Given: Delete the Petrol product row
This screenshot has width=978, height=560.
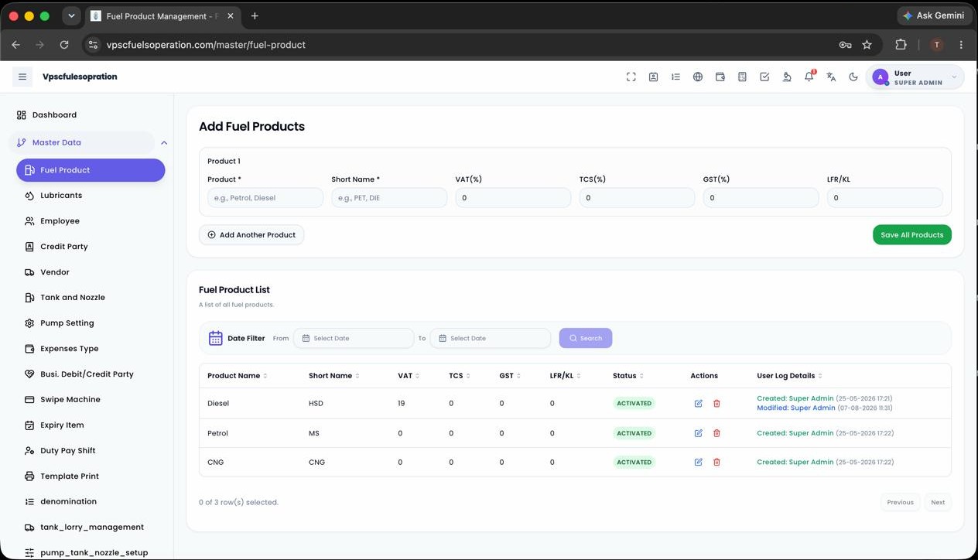Looking at the screenshot, I should 716,433.
